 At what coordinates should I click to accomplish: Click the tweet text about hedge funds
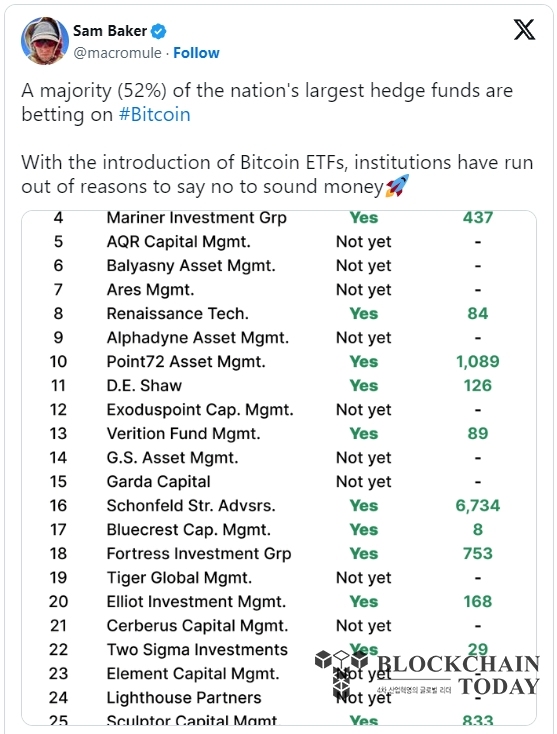[267, 103]
